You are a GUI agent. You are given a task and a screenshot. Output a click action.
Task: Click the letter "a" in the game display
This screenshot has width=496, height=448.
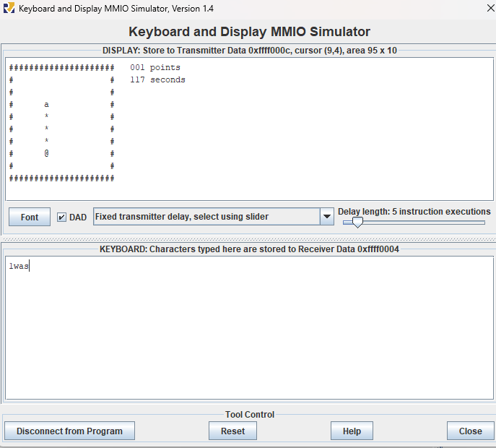[x=47, y=105]
